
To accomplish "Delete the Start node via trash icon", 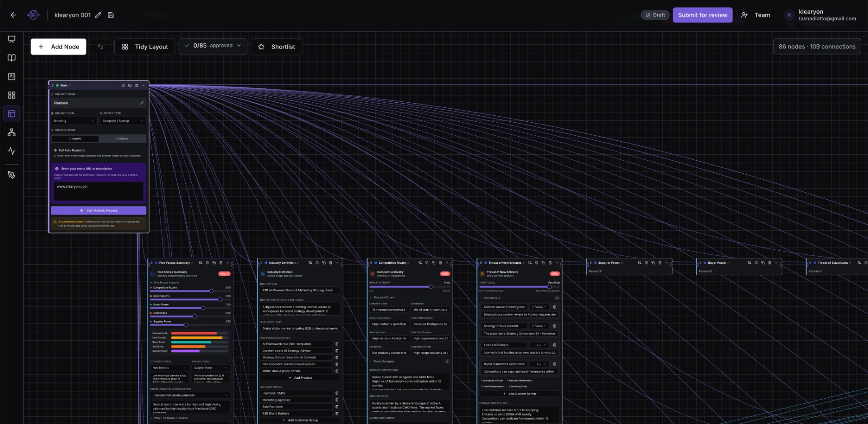I will (137, 86).
